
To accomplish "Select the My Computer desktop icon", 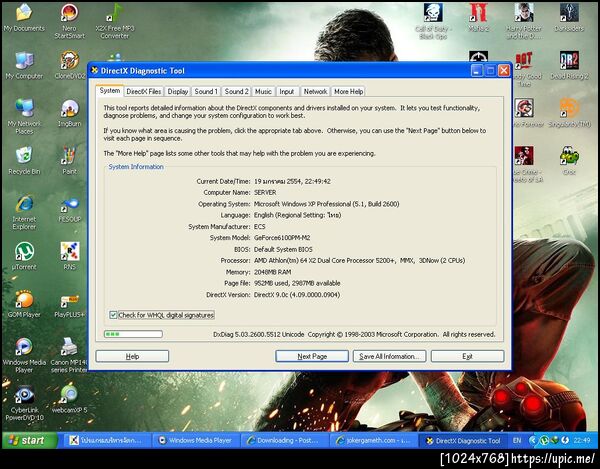I will click(24, 65).
